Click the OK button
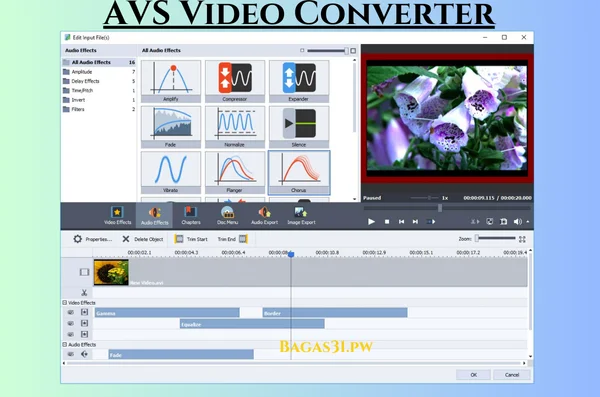600x397 pixels. click(473, 375)
